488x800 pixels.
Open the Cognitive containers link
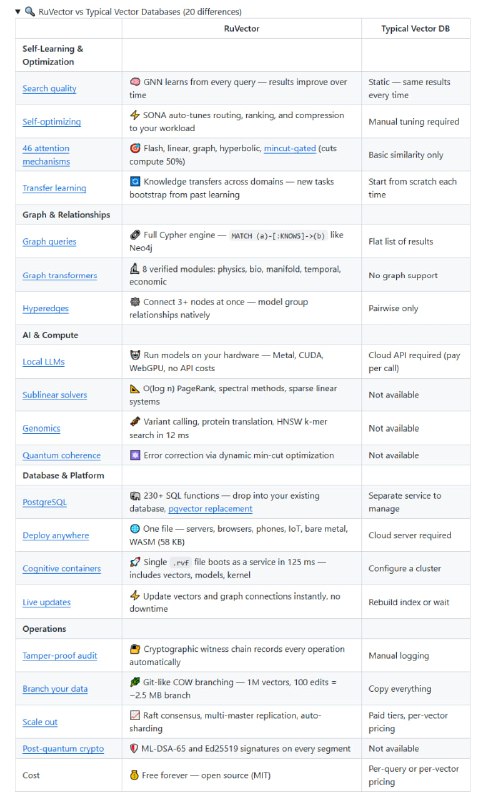(x=61, y=568)
